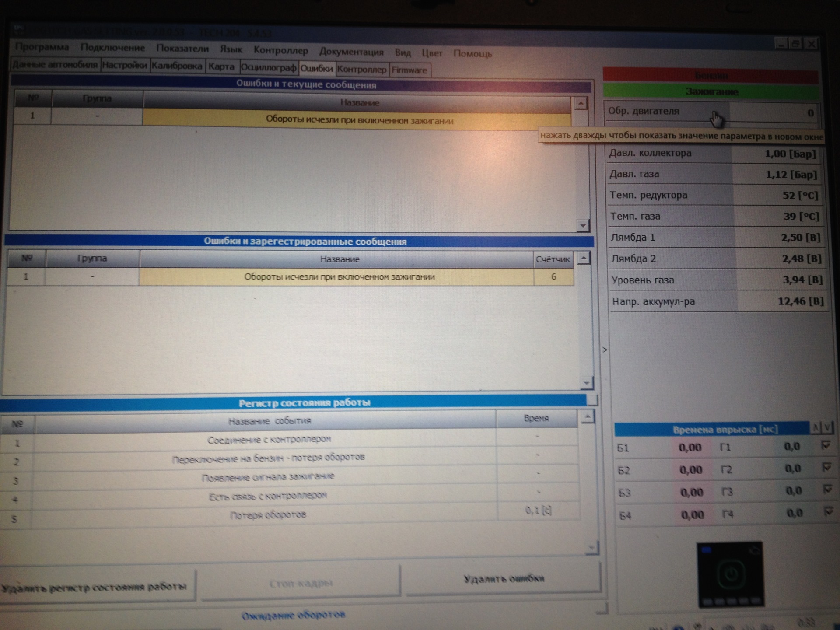Open the Цвет menu

(432, 53)
